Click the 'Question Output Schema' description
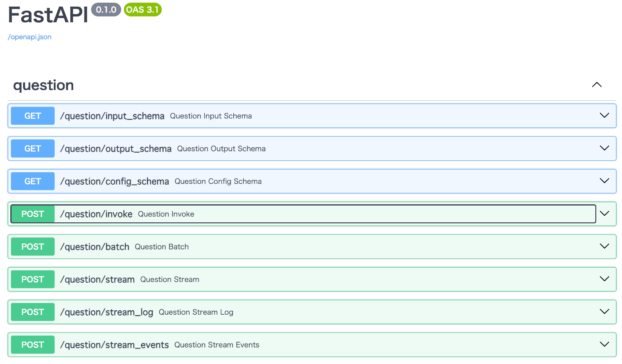The image size is (622, 364). coord(221,149)
